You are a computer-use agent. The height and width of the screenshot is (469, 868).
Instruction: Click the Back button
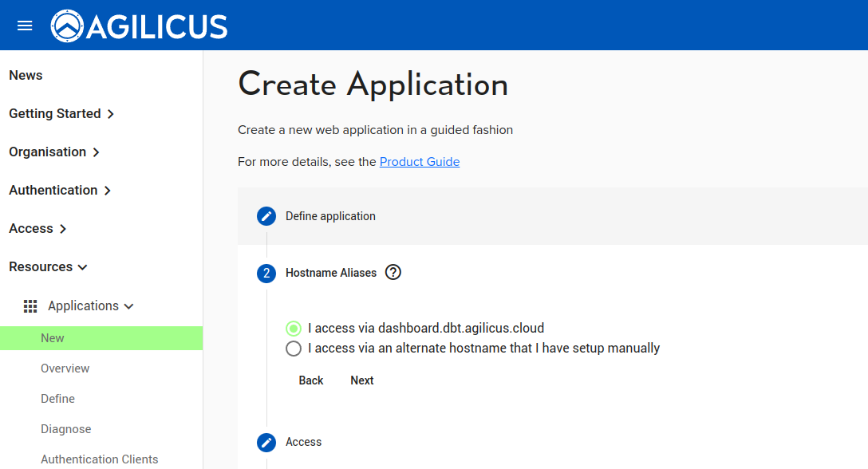[x=311, y=380]
